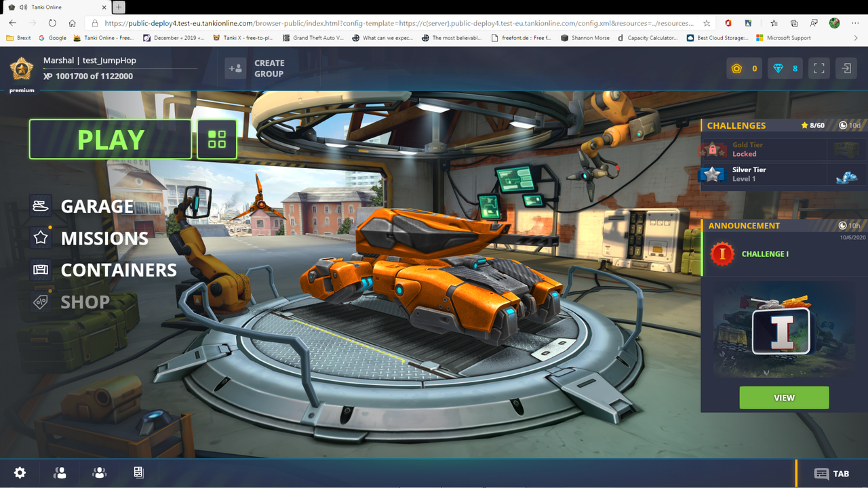Click the CREATE GROUP option
The image size is (868, 488).
click(254, 68)
